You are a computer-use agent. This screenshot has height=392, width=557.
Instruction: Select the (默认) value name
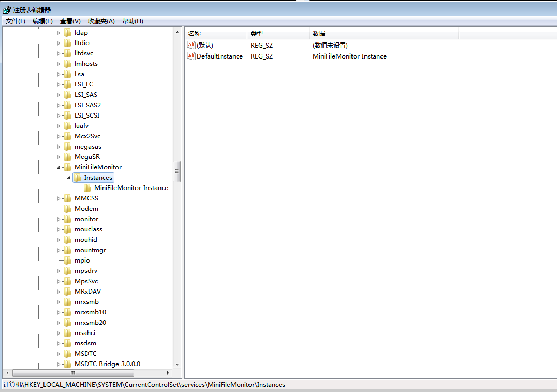205,46
